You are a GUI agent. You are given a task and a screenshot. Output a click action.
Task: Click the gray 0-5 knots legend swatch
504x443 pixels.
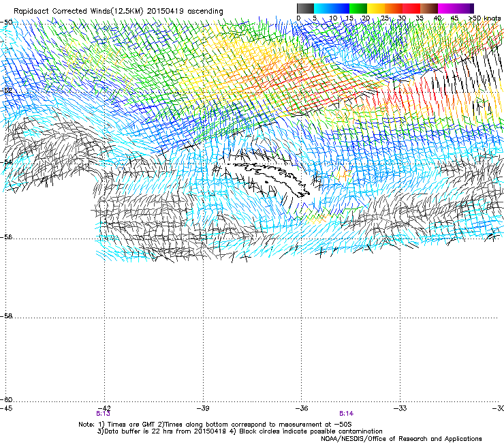pos(305,8)
